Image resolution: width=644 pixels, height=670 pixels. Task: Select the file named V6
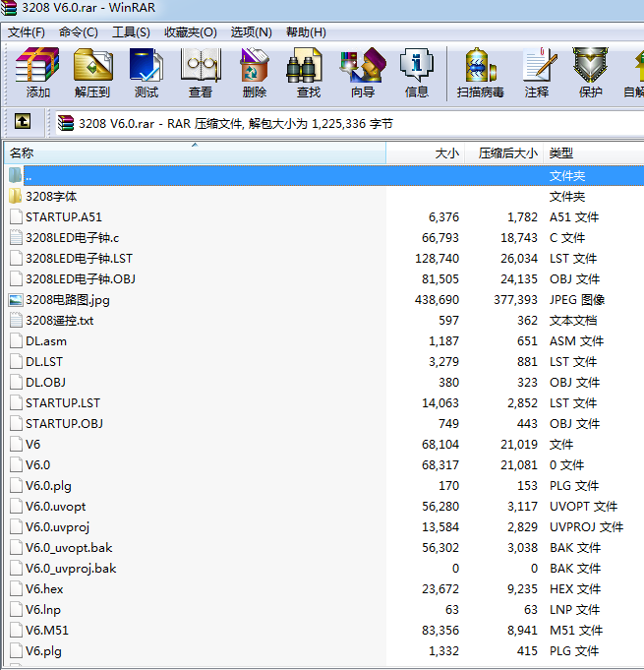pos(32,445)
